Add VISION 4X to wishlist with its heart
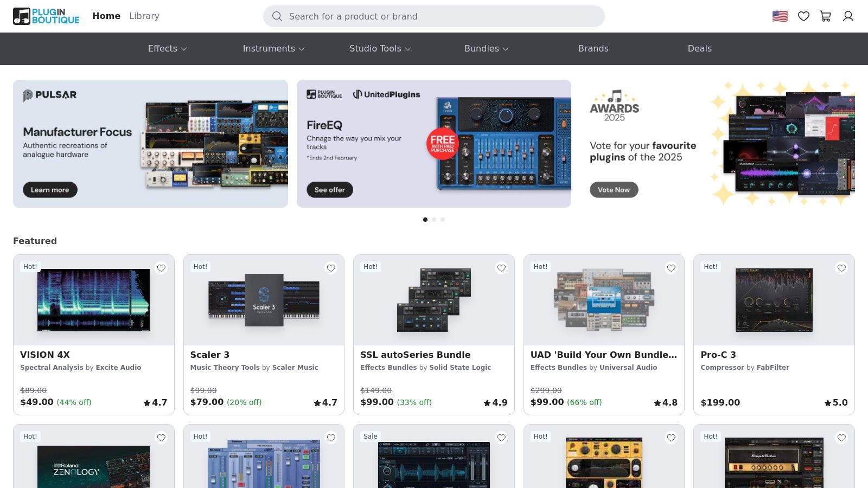The width and height of the screenshot is (868, 488). [x=161, y=268]
